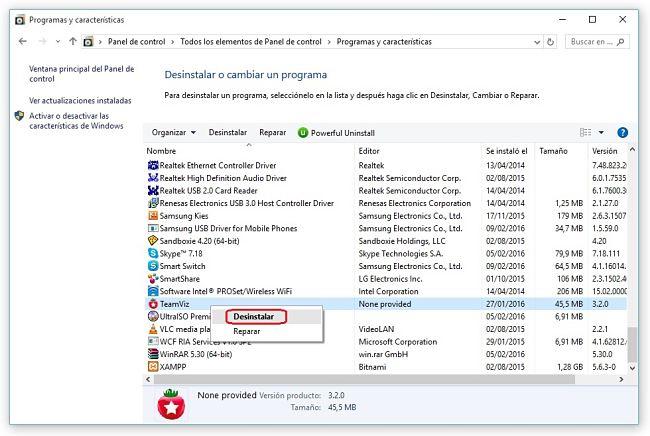Viewport: 650px width, 436px height.
Task: Select the Samsung Kies row name
Action: pos(184,216)
